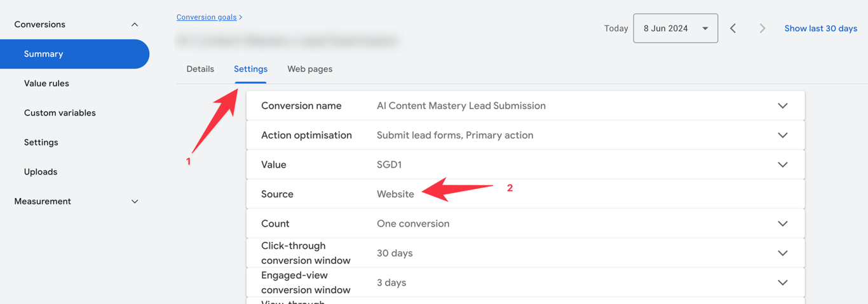This screenshot has width=868, height=304.
Task: Open Custom variables in the sidebar
Action: [x=60, y=113]
